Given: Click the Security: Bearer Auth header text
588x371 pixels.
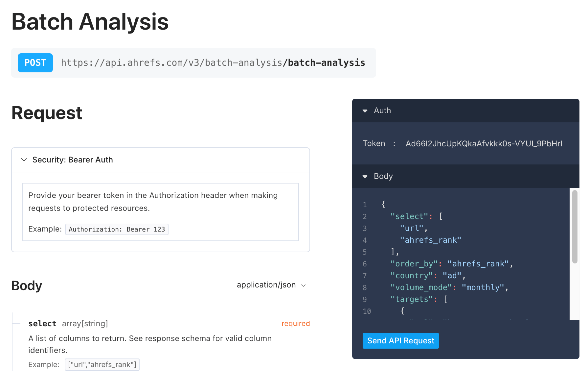Looking at the screenshot, I should (73, 160).
